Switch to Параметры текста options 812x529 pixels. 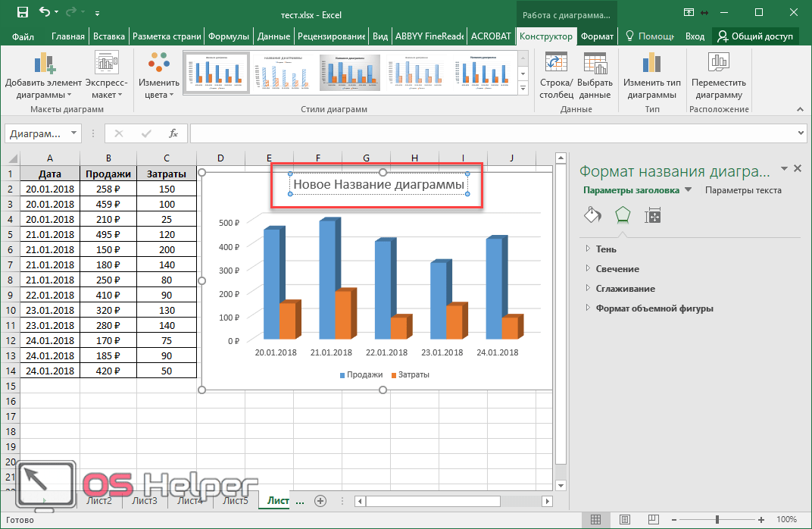(742, 190)
